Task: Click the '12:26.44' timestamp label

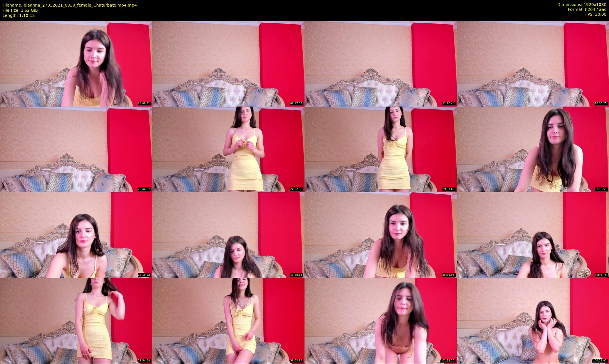Action: (x=448, y=103)
